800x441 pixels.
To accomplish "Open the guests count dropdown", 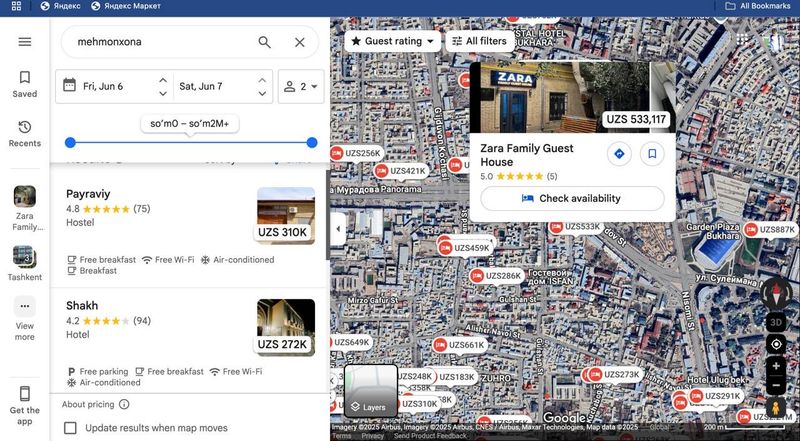I will pos(301,86).
